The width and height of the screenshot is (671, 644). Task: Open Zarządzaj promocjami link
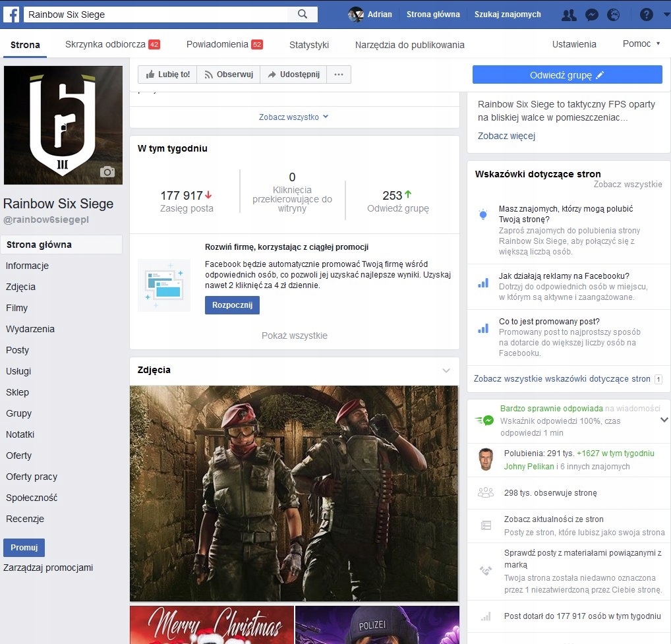coord(48,568)
